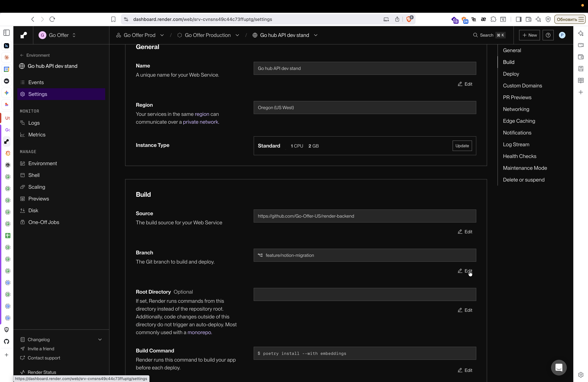The height and width of the screenshot is (382, 588).
Task: Click Edit under Branch field
Action: (465, 271)
